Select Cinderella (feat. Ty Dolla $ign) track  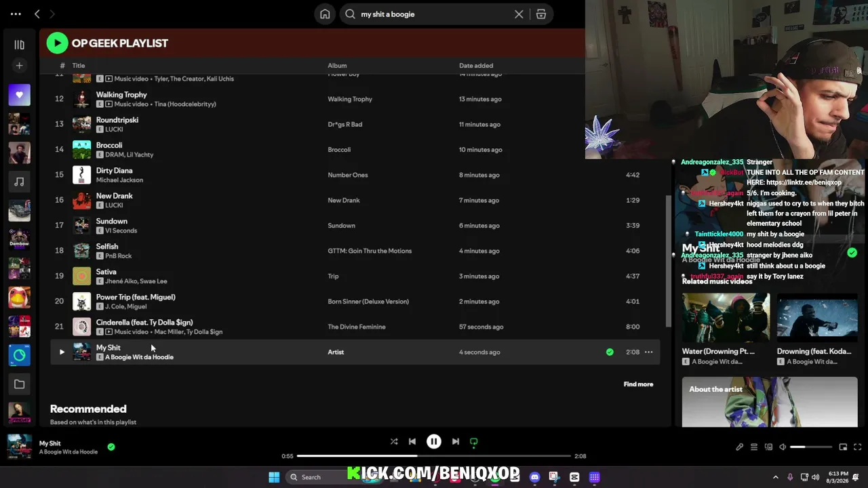tap(144, 323)
